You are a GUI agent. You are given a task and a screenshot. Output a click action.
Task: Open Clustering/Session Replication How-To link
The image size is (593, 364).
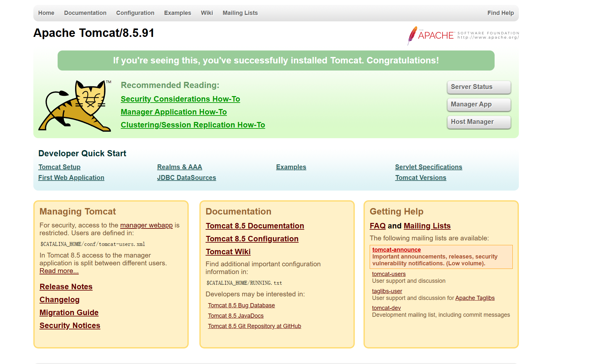coord(193,125)
